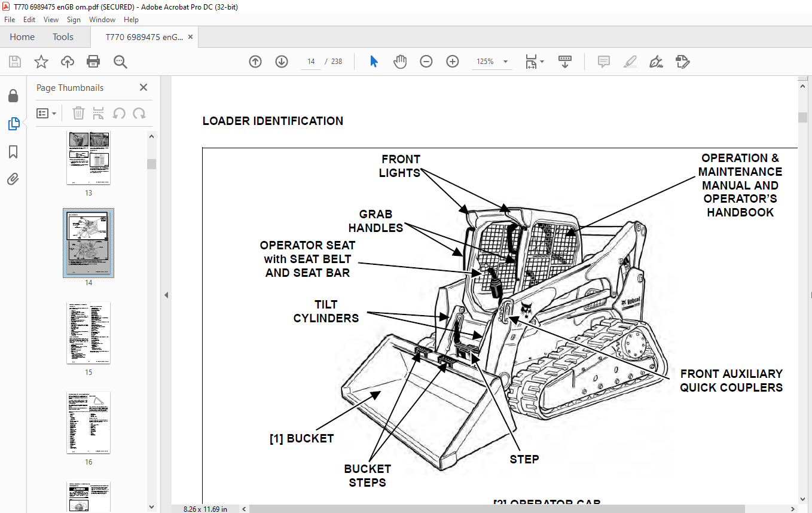
Task: Open Attachments paperclip panel
Action: click(13, 179)
